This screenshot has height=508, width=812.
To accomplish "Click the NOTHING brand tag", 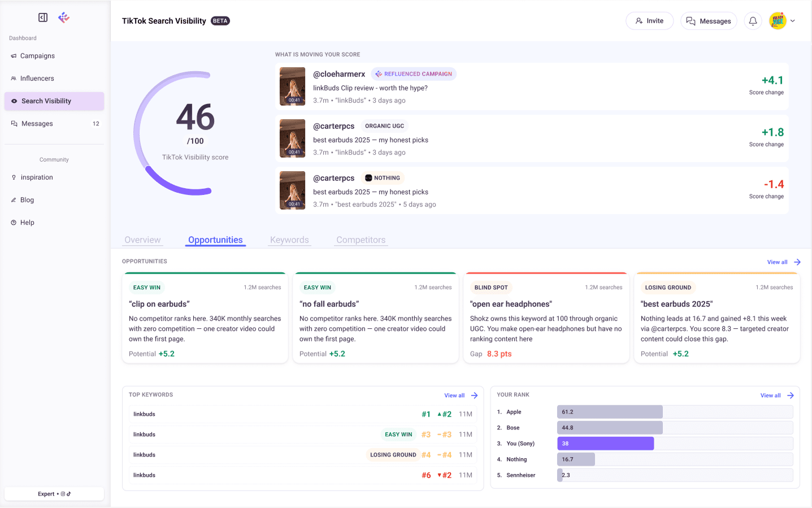I will tap(383, 178).
